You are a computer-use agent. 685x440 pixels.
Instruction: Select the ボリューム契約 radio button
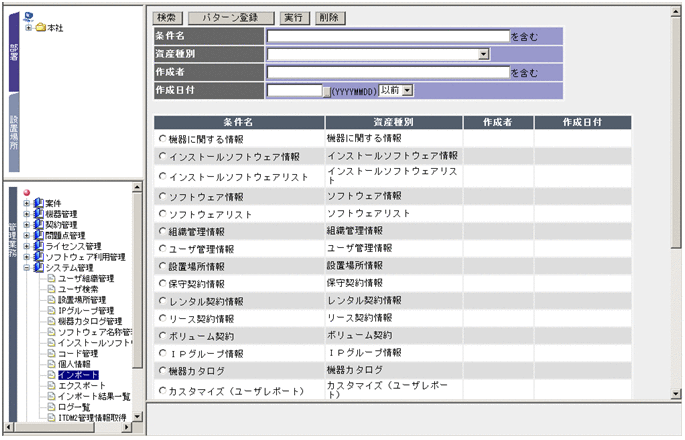163,336
